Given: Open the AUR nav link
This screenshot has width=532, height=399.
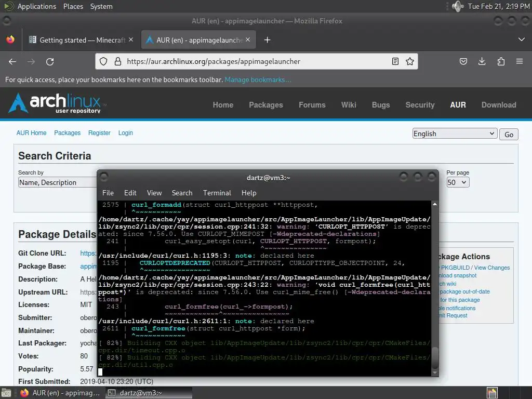Looking at the screenshot, I should click(458, 105).
